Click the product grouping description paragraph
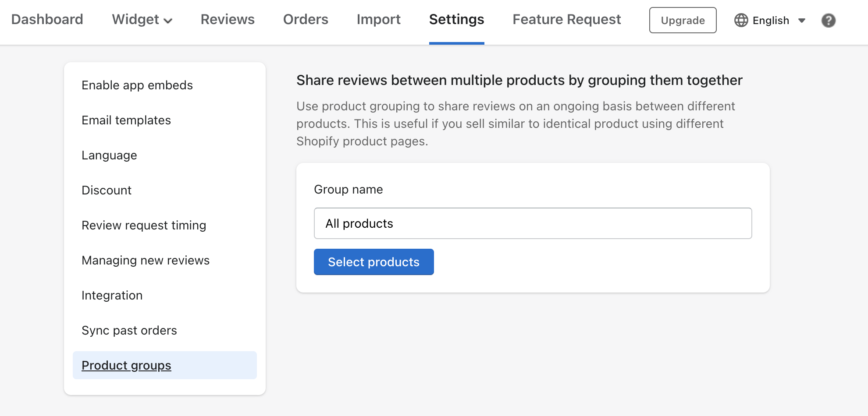The image size is (868, 416). [516, 123]
